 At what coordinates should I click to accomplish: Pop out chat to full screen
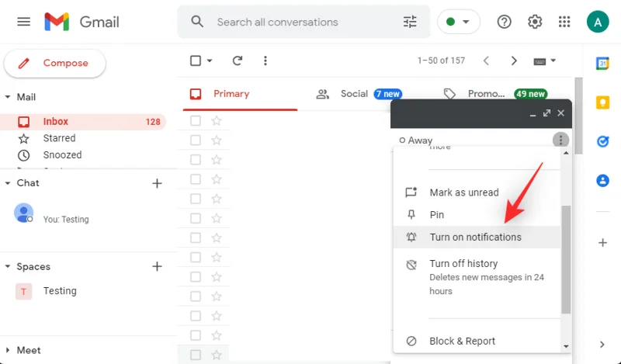[547, 113]
